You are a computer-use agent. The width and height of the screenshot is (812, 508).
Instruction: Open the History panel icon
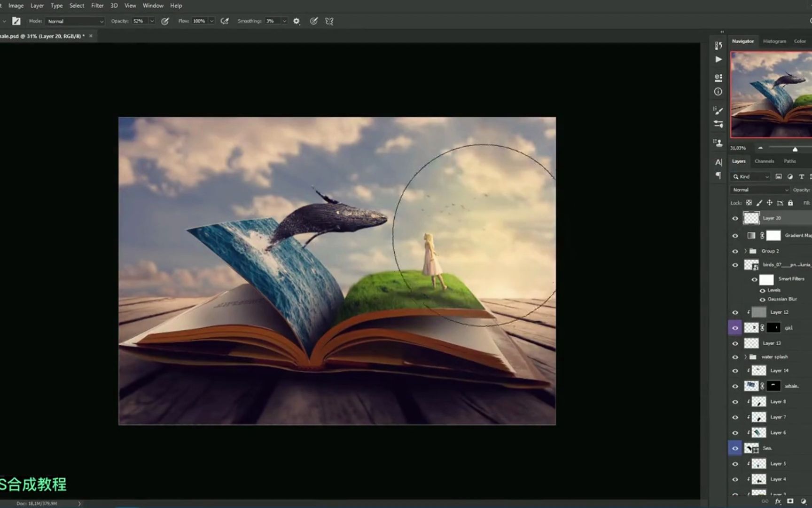(x=718, y=46)
